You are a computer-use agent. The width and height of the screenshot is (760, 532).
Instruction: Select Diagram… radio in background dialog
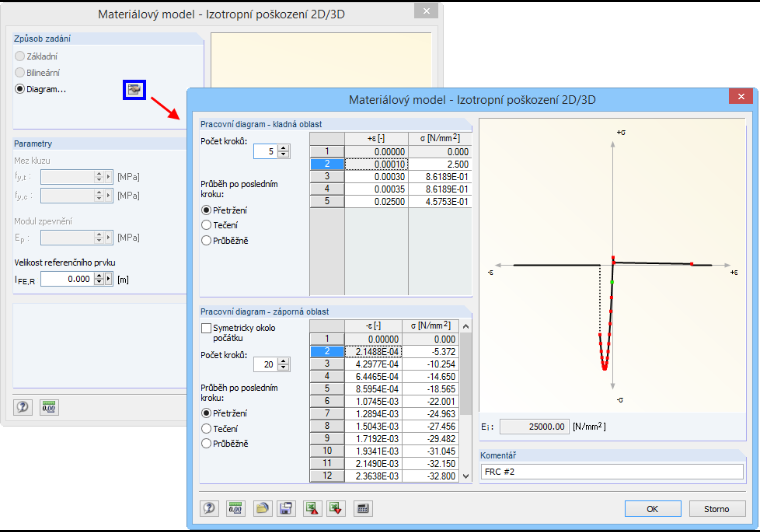[x=20, y=89]
